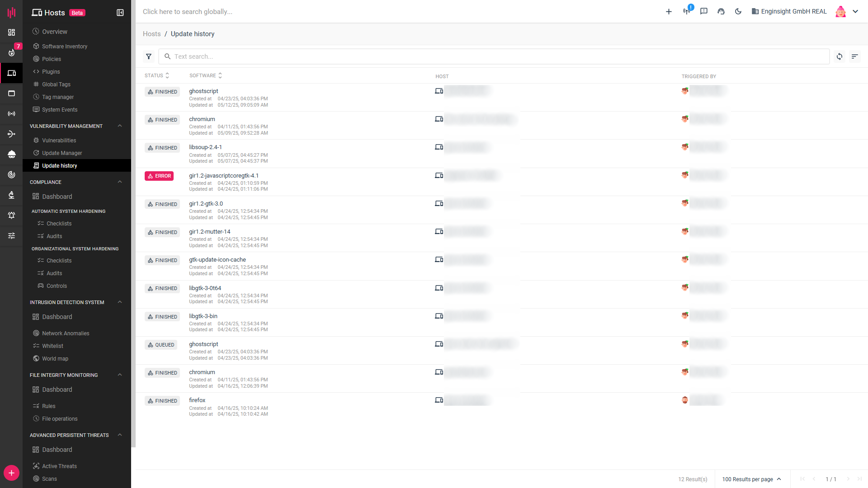Screen dimensions: 868x488
Task: Click the pink floating add button
Action: pos(11,473)
